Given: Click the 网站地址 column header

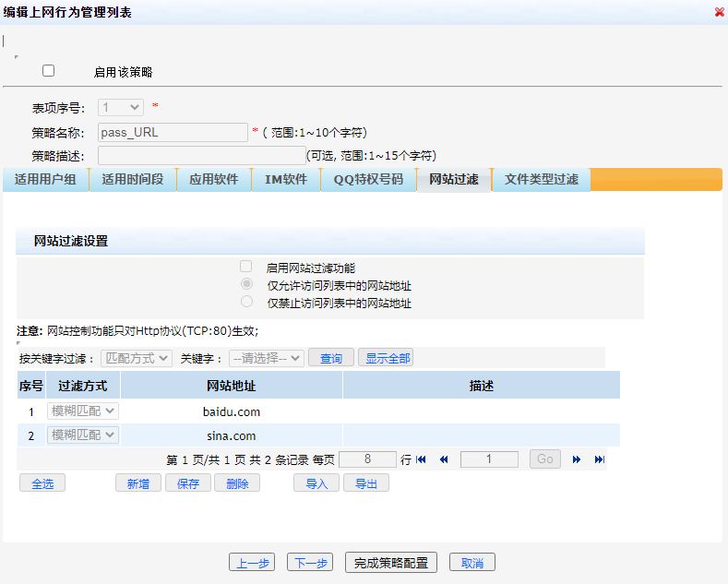Looking at the screenshot, I should pyautogui.click(x=232, y=386).
